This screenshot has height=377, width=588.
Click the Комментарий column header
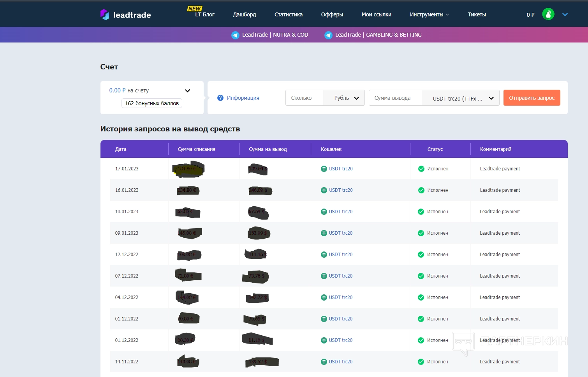[495, 149]
